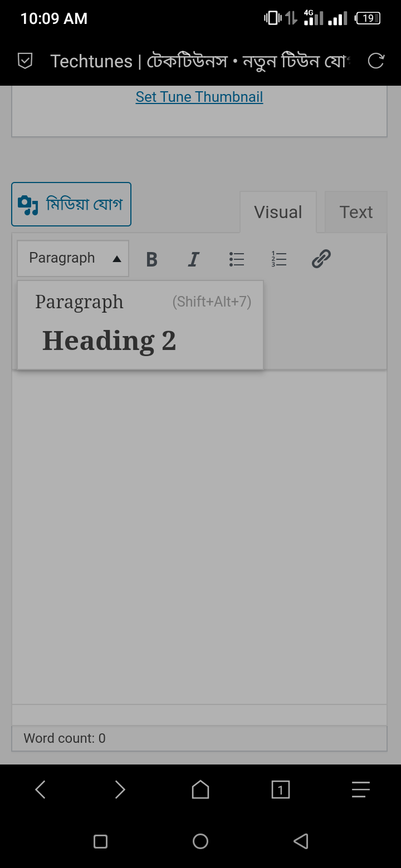Screen dimensions: 401x868
Task: Click the মিডিয়া যোগ add media button
Action: coord(71,204)
